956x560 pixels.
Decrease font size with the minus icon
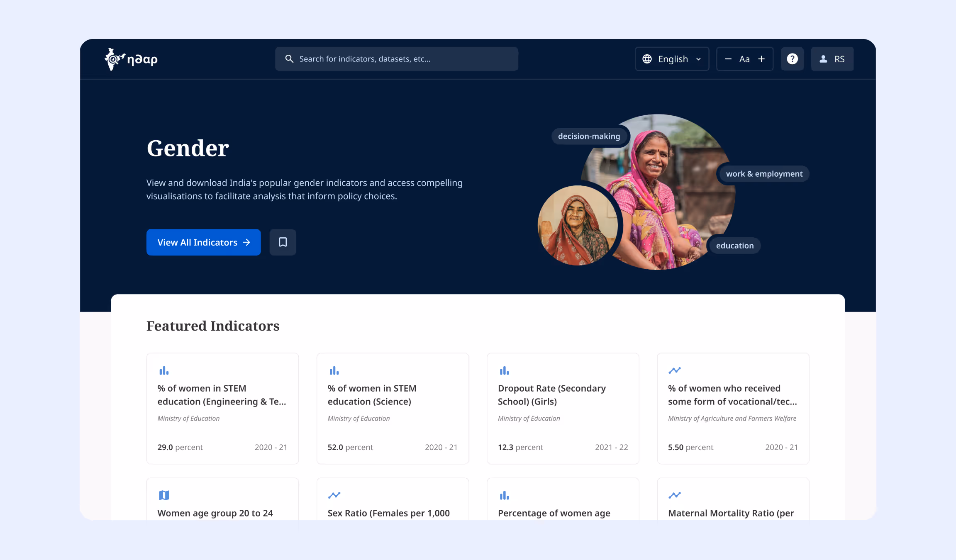728,59
